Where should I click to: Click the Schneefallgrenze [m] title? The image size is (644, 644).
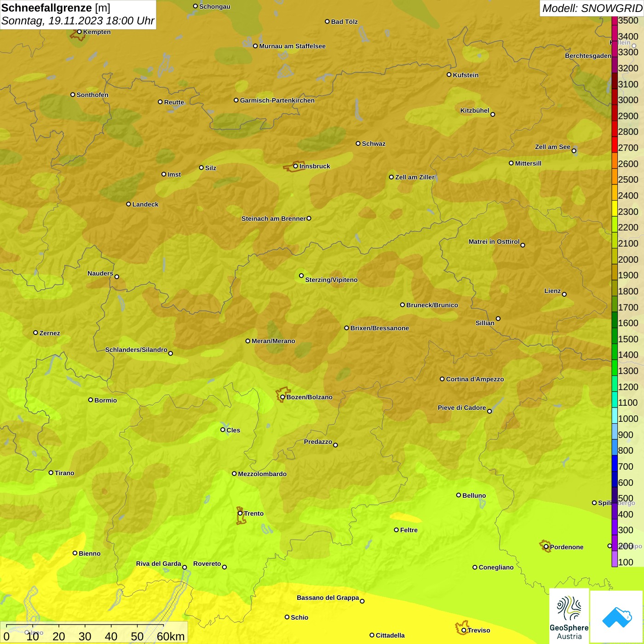[x=56, y=8]
